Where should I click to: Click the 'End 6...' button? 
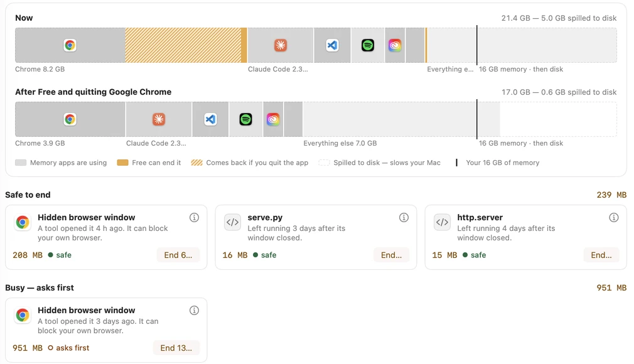pos(178,255)
